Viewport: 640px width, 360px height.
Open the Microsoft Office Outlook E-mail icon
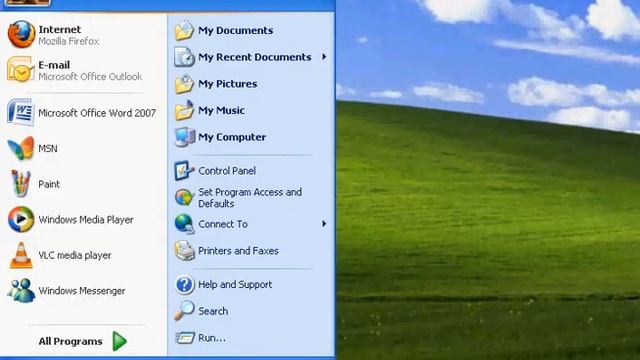[x=20, y=70]
